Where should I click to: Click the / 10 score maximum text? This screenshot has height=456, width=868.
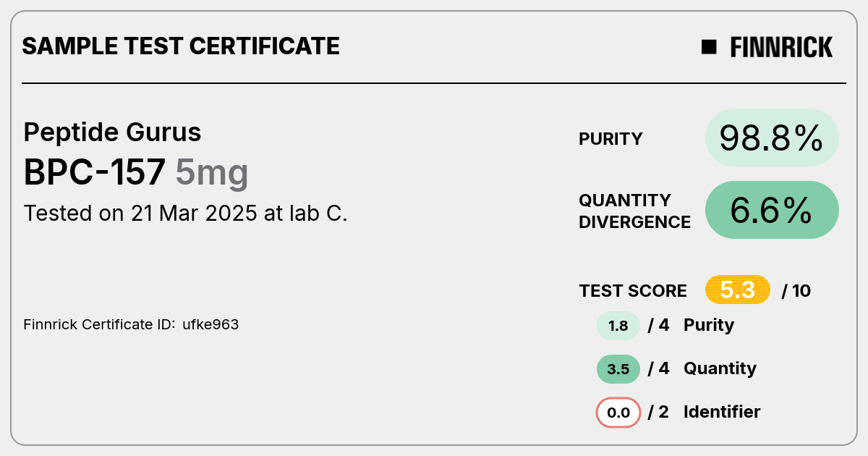point(796,291)
